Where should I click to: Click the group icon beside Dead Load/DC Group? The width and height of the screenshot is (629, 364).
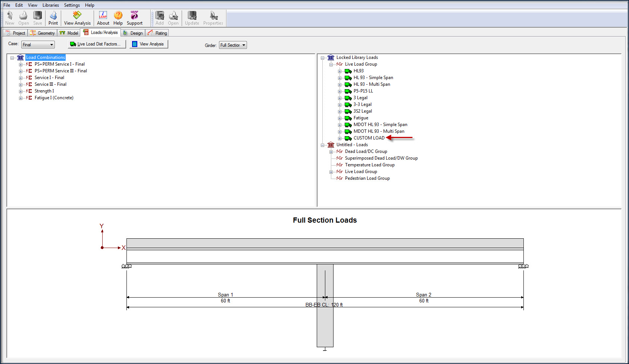339,151
